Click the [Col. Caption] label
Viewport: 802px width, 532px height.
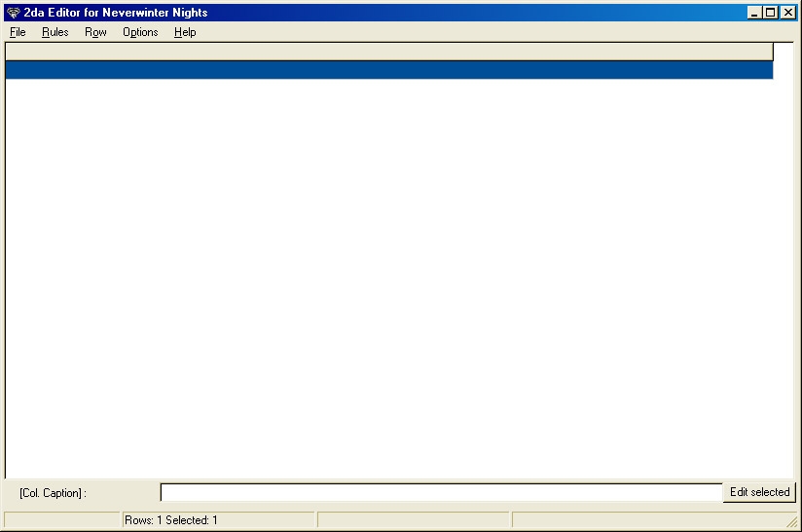(53, 493)
